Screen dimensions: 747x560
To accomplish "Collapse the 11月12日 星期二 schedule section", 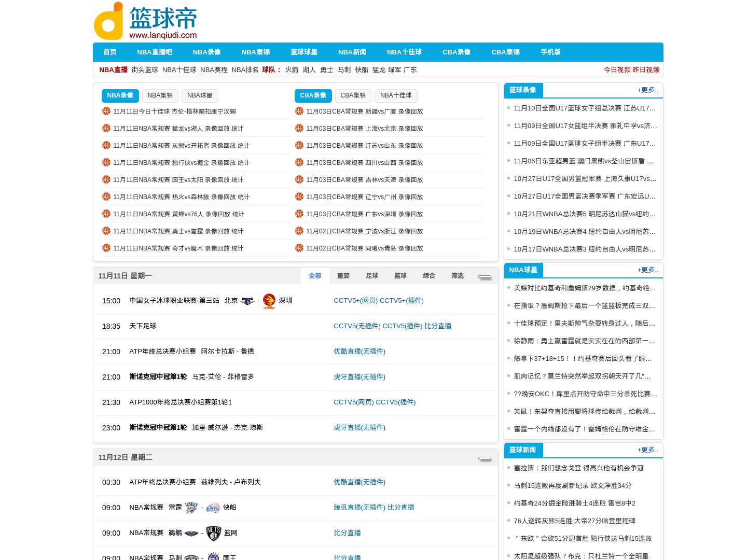I will point(485,458).
